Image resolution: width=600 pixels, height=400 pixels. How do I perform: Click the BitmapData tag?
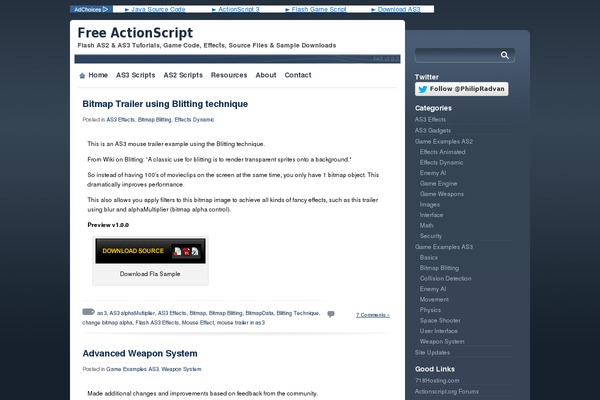point(259,313)
